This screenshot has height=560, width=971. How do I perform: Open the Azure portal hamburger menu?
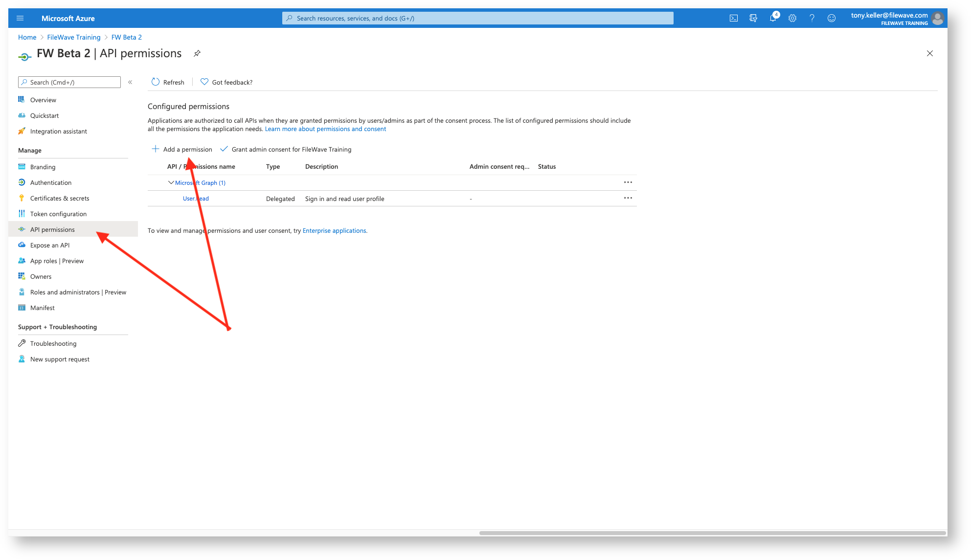20,18
